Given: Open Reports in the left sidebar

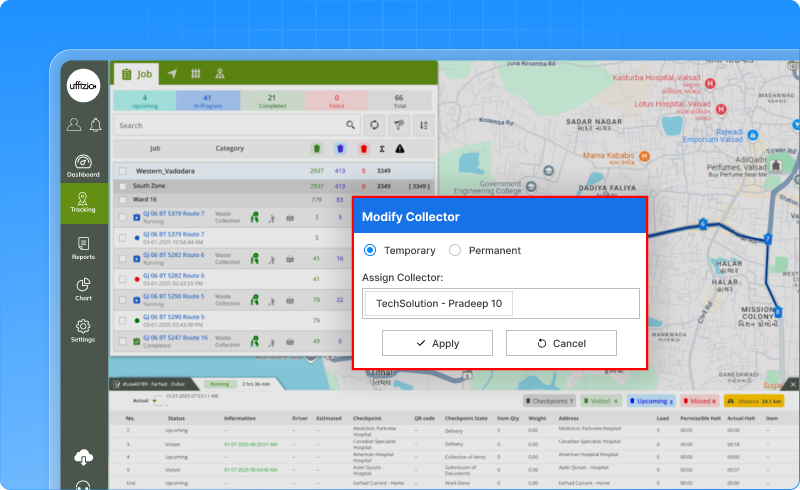Looking at the screenshot, I should tap(83, 248).
